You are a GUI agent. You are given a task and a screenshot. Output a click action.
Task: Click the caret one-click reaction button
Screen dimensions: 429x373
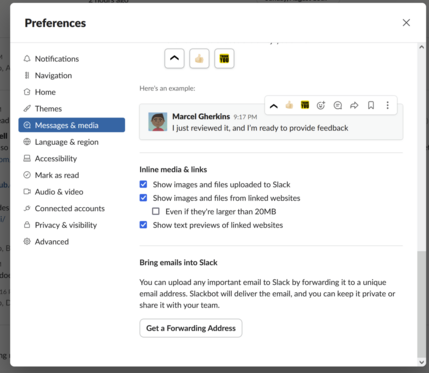[x=174, y=59]
